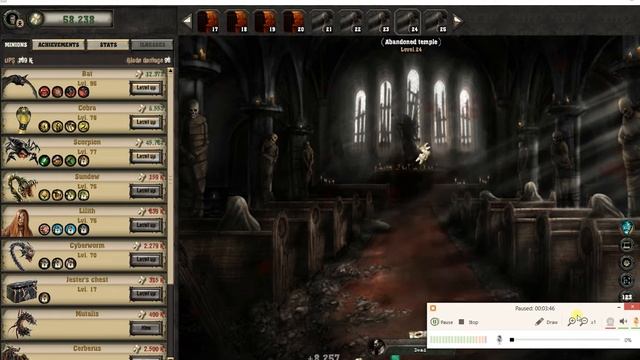
Task: Click the Cyberworm minion portrait
Action: tap(21, 256)
